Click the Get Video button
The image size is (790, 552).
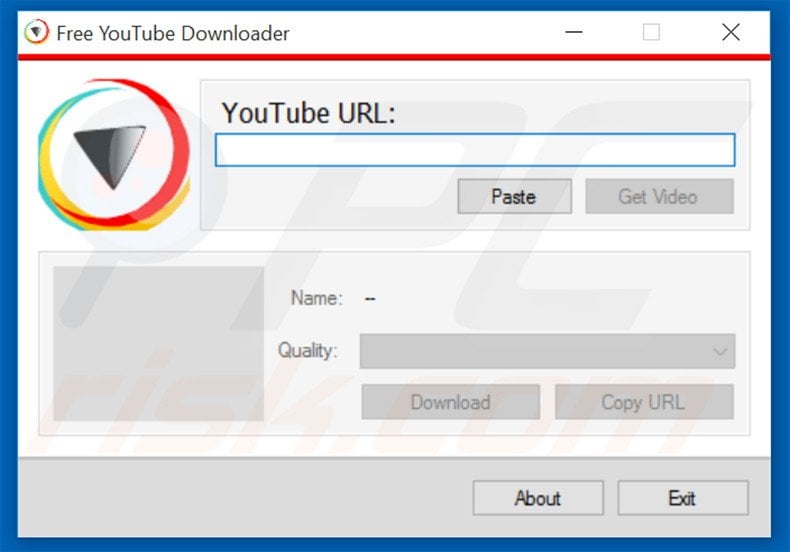click(x=659, y=196)
